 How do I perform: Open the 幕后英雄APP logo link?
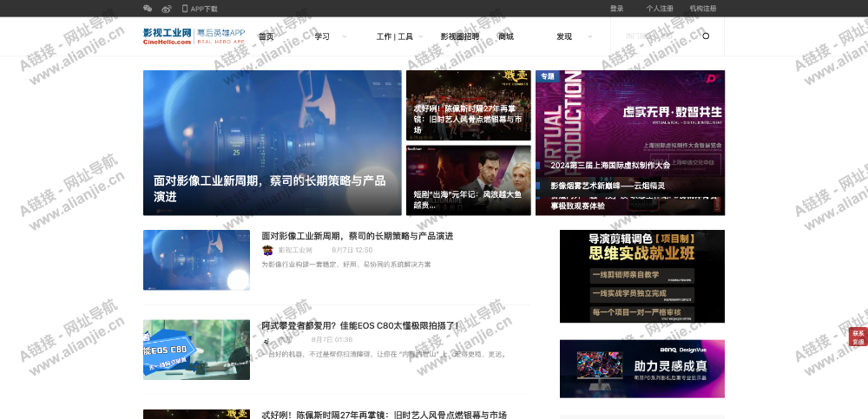click(220, 36)
